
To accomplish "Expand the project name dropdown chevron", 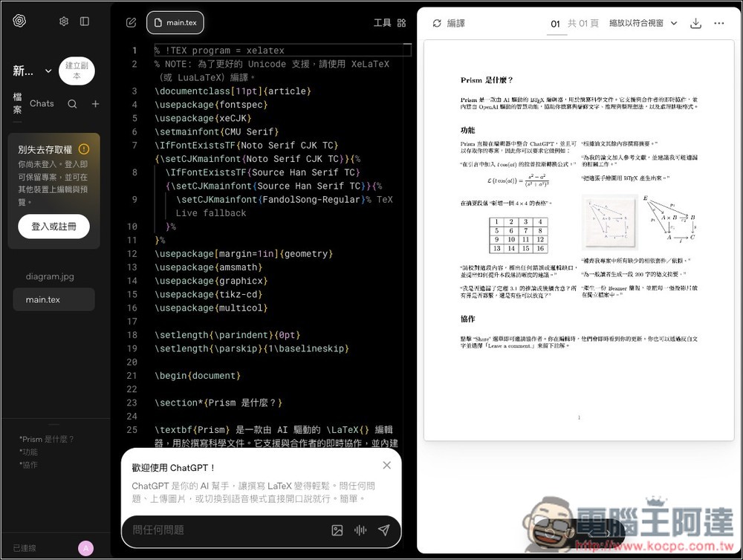I will [x=48, y=71].
